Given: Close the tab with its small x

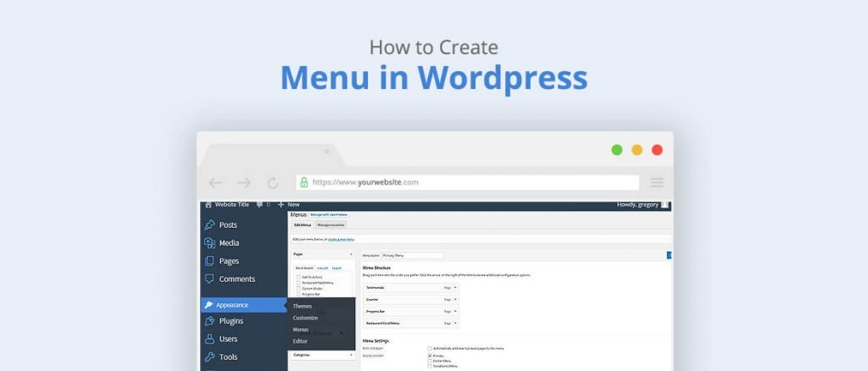Looking at the screenshot, I should pyautogui.click(x=327, y=151).
